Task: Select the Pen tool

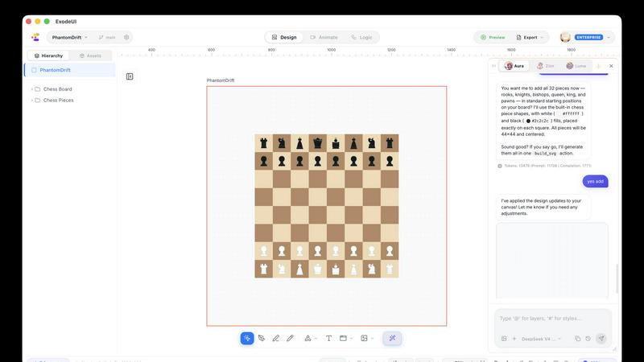Action: point(262,338)
